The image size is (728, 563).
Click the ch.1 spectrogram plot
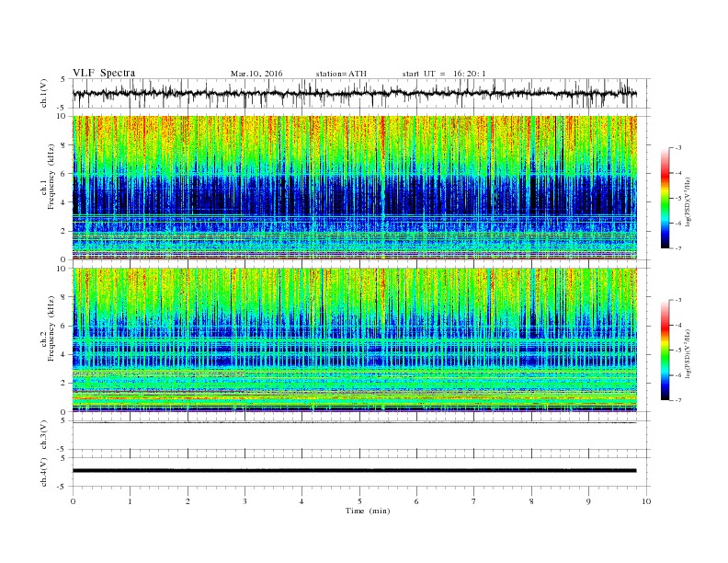click(x=354, y=188)
